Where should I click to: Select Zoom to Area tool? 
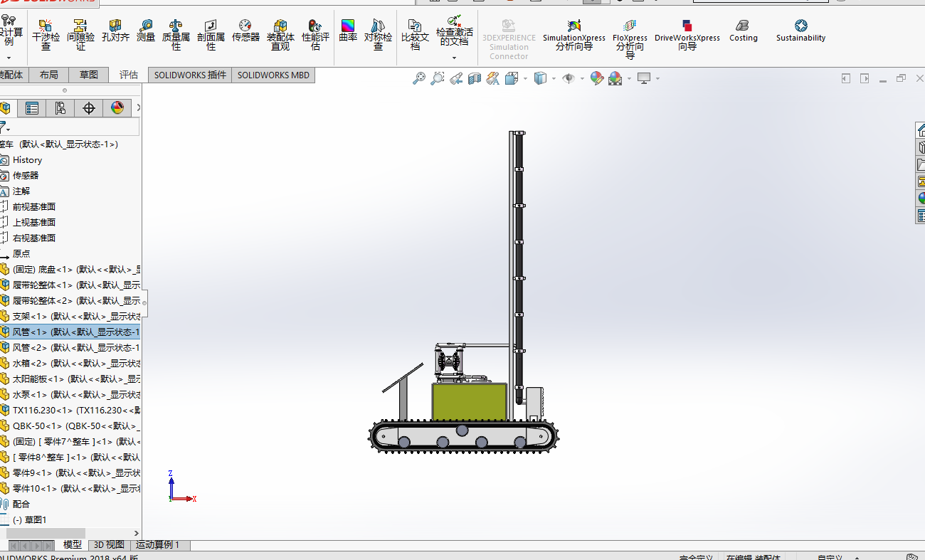[x=438, y=78]
